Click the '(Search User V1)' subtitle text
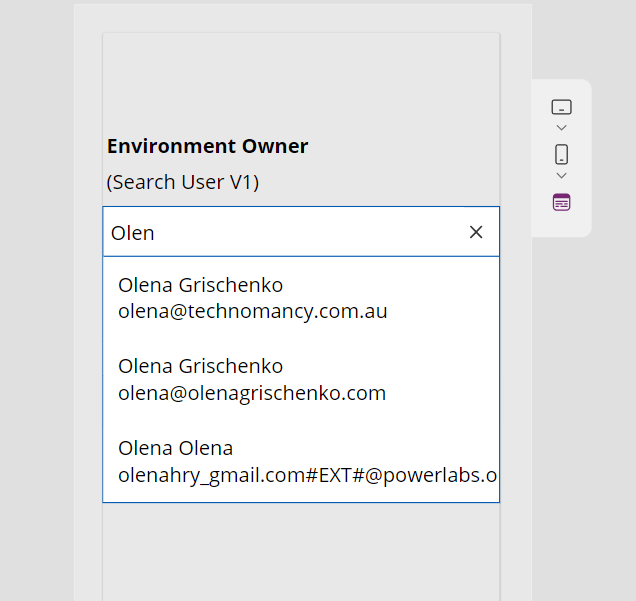 point(182,182)
